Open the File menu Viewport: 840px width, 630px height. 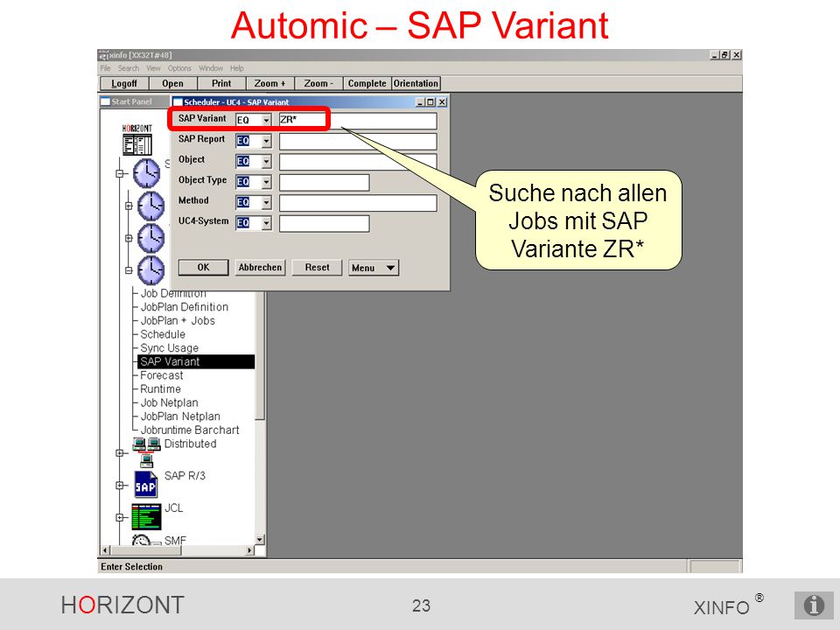pyautogui.click(x=106, y=68)
